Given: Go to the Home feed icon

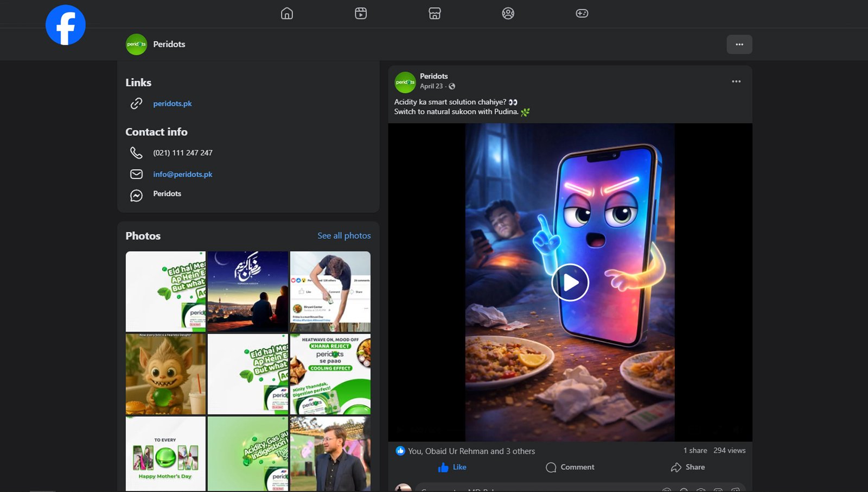Looking at the screenshot, I should pos(287,13).
